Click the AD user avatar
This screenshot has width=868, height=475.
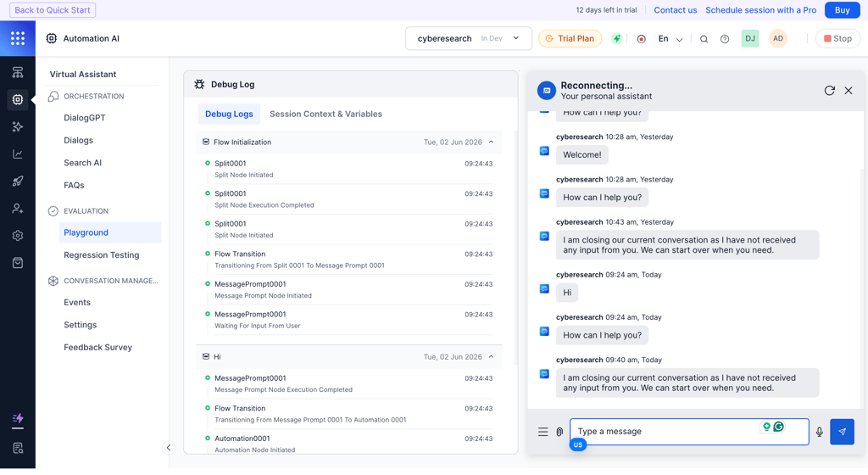778,38
